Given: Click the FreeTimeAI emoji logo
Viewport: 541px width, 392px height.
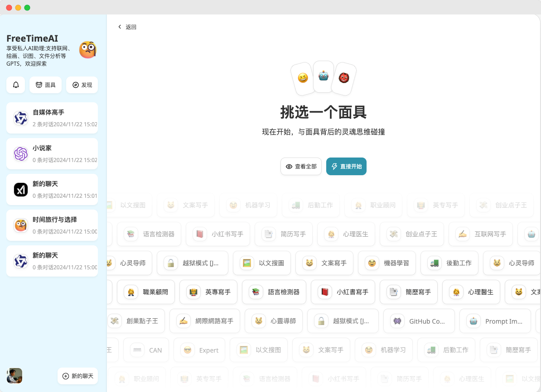Looking at the screenshot, I should [x=88, y=50].
